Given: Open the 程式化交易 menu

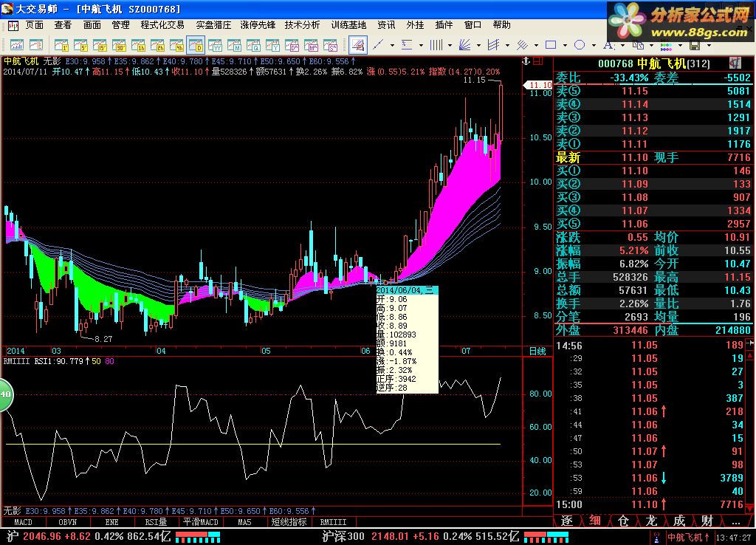Looking at the screenshot, I should pos(162,24).
